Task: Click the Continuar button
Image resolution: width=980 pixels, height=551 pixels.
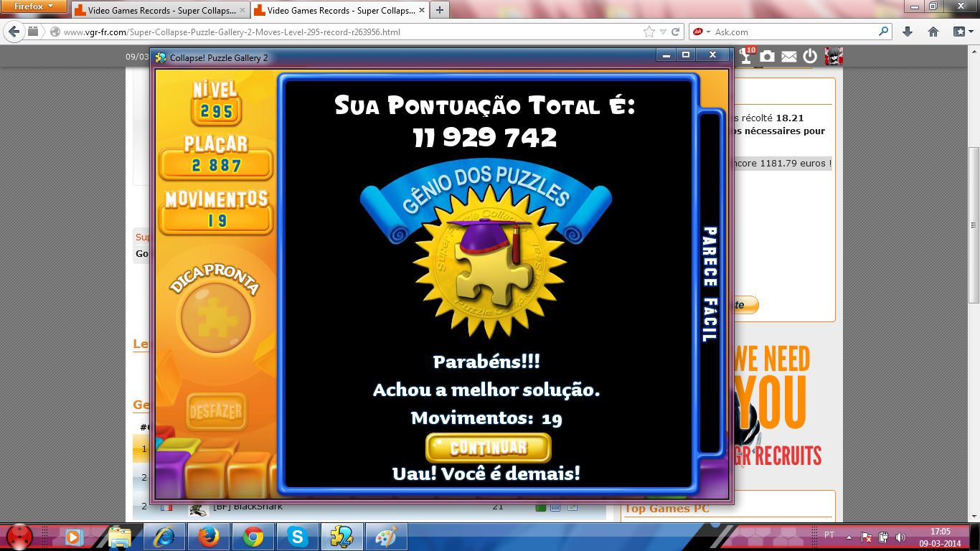Action: point(488,448)
